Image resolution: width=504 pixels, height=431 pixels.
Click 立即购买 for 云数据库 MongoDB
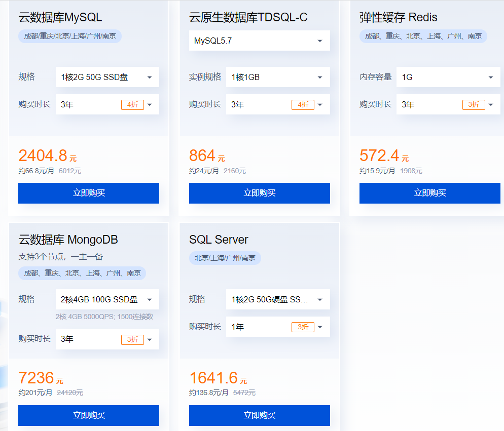click(89, 415)
